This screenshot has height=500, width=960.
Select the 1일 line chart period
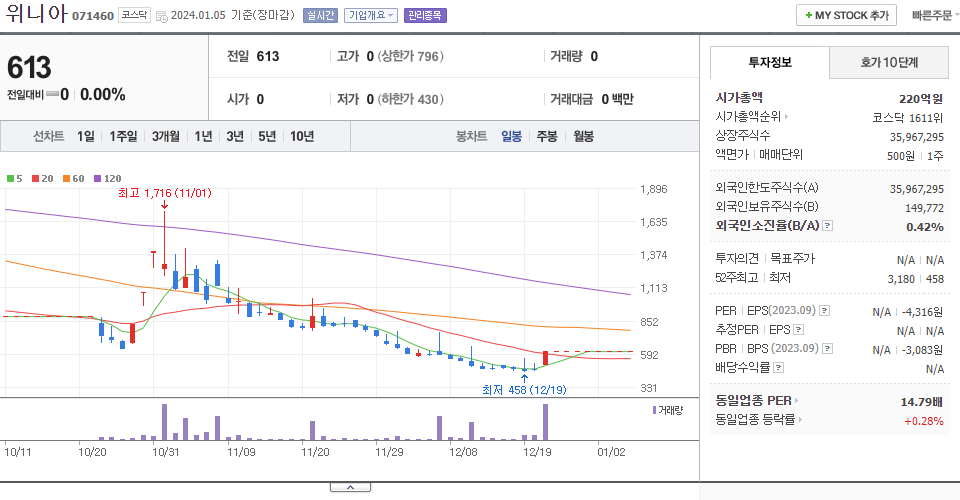click(x=86, y=136)
